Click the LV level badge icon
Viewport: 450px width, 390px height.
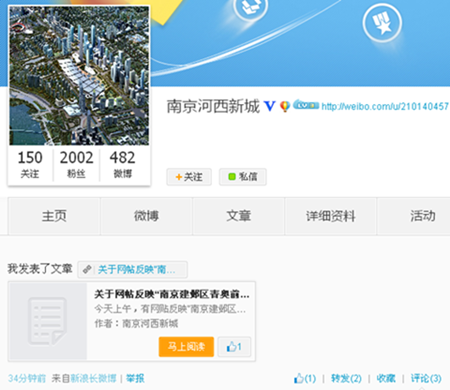point(306,105)
